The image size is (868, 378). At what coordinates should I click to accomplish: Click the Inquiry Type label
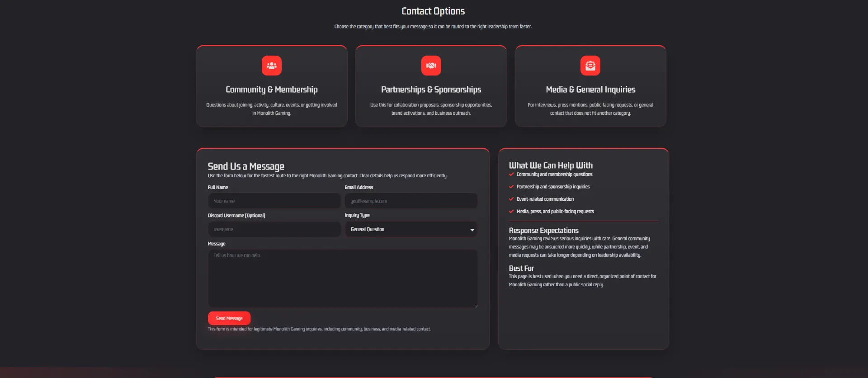tap(357, 216)
